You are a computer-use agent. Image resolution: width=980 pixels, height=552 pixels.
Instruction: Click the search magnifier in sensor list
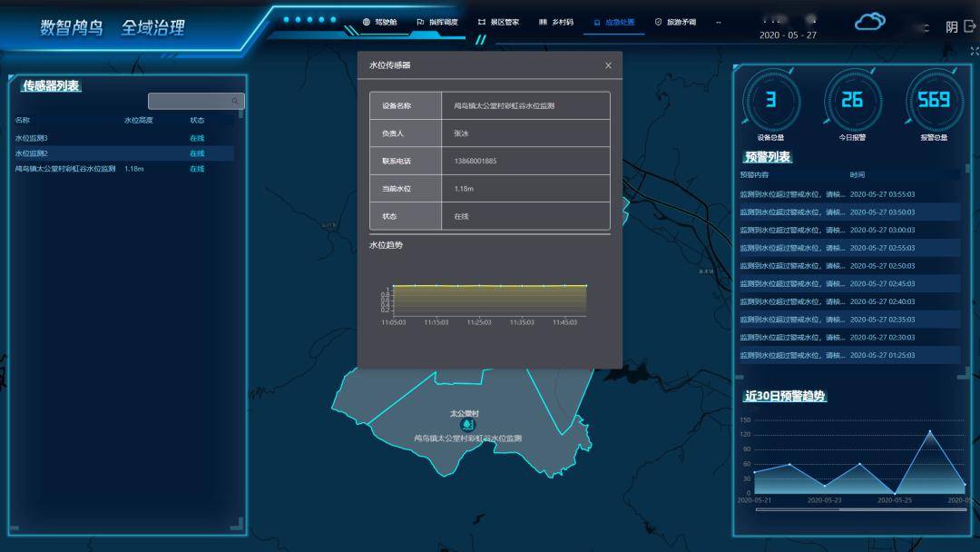click(235, 101)
